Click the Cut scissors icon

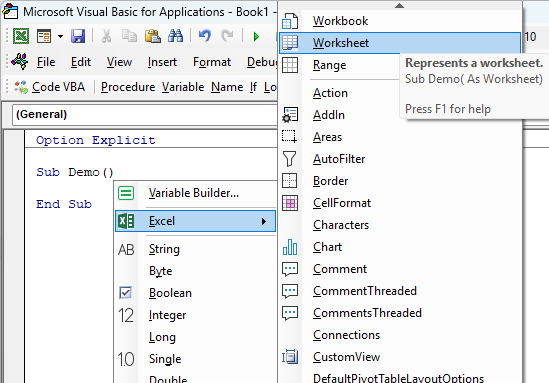click(106, 36)
